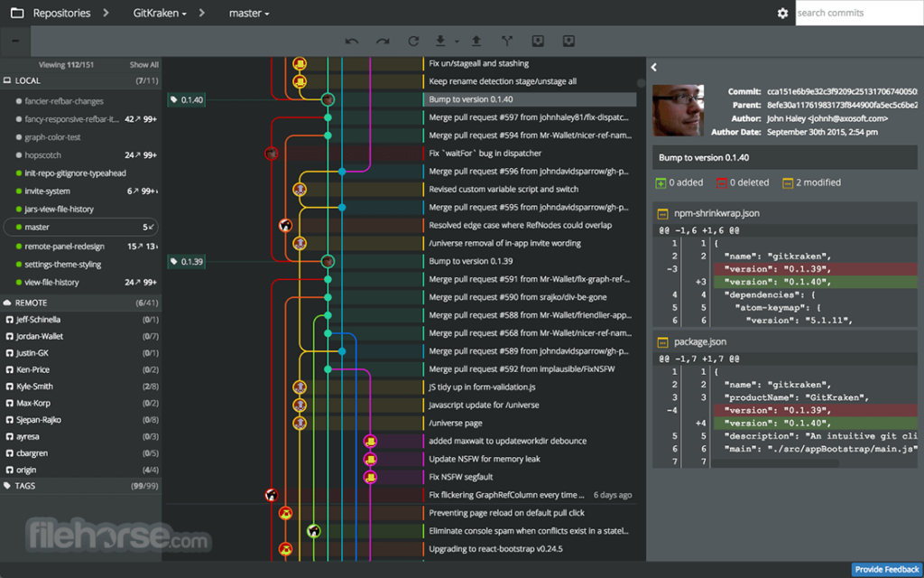
Task: Undo the last action in the toolbar
Action: pyautogui.click(x=351, y=41)
